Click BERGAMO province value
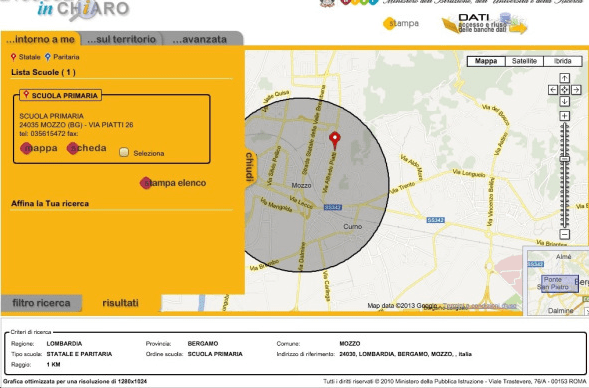 [203, 344]
